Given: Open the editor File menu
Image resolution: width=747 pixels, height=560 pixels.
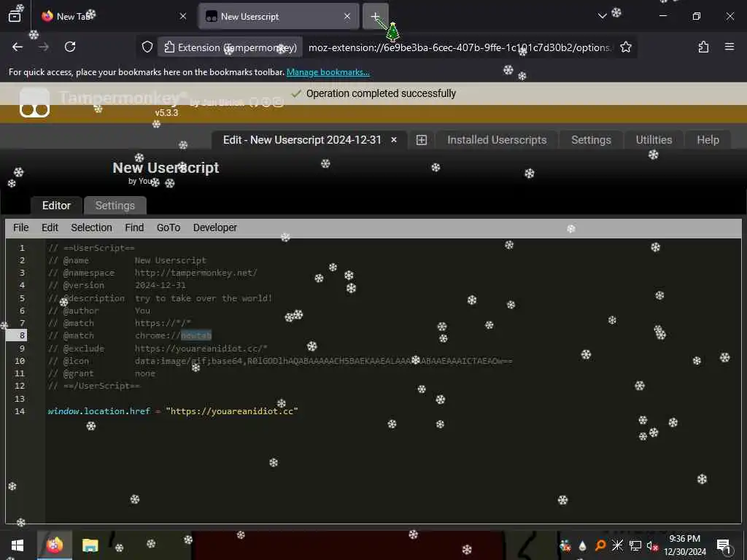Looking at the screenshot, I should pyautogui.click(x=21, y=227).
